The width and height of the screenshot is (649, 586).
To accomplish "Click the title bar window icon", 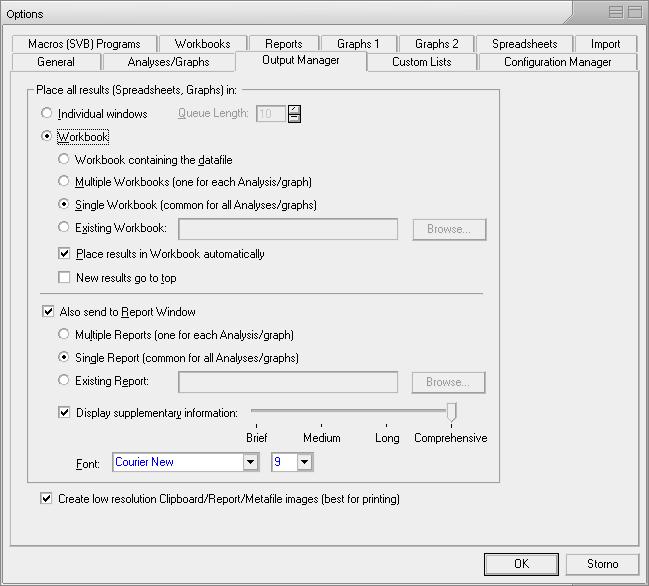I will (635, 12).
